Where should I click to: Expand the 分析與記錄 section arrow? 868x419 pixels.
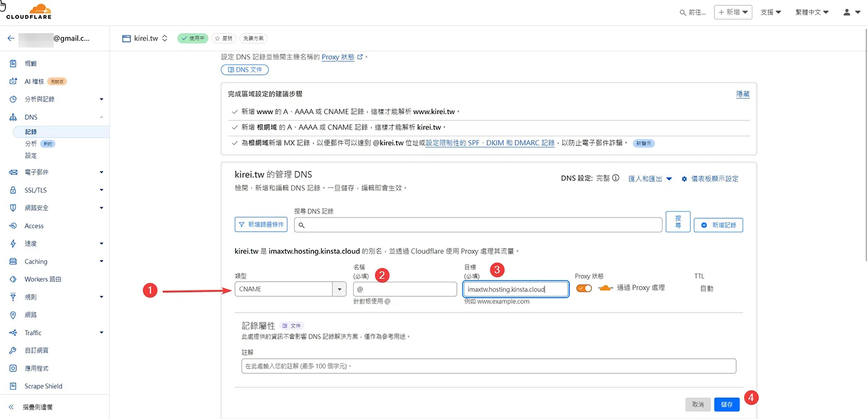[101, 99]
